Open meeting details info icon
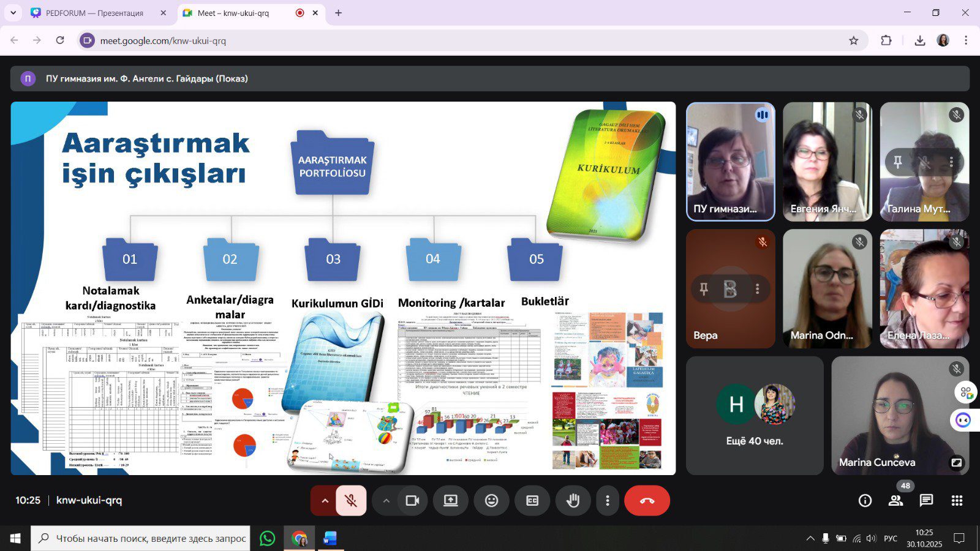980x551 pixels. [x=865, y=501]
